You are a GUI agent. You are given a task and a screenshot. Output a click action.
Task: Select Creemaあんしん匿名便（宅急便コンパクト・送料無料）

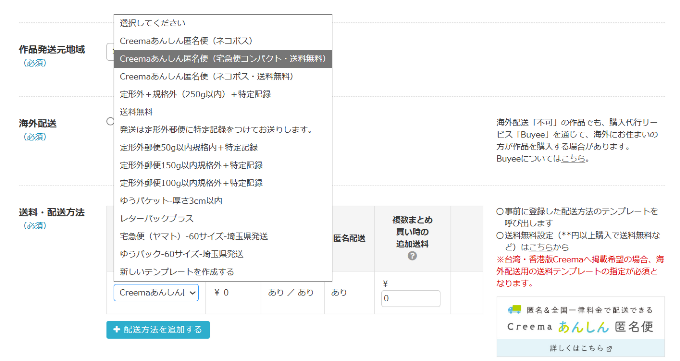point(223,59)
